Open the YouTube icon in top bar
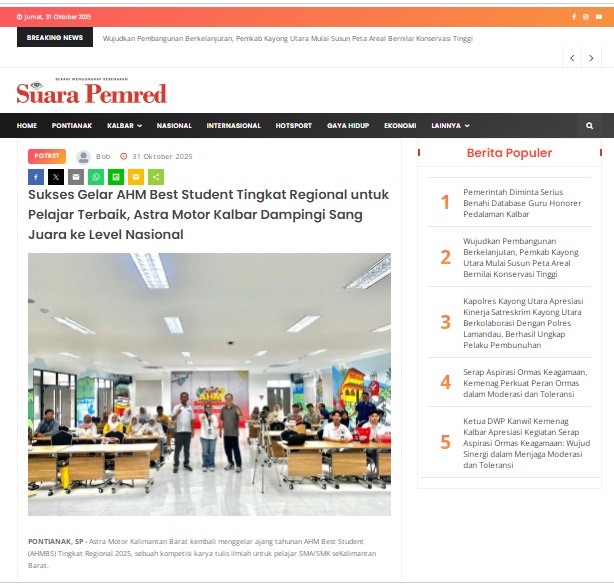This screenshot has width=614, height=584. point(600,17)
